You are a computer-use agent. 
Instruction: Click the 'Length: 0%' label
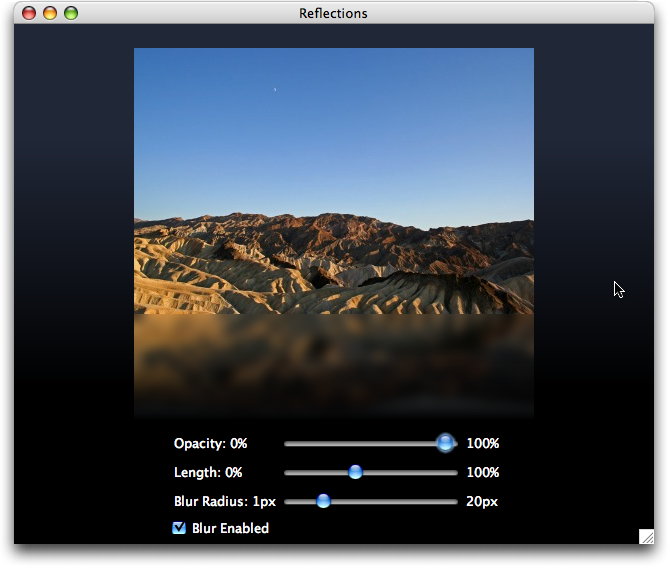tap(208, 472)
